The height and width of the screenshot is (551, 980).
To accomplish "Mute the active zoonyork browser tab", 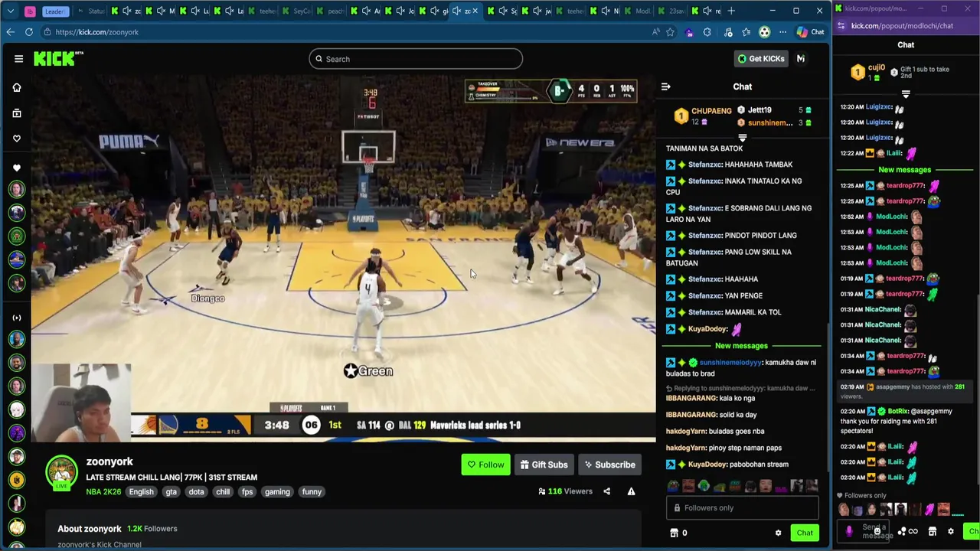I will pos(457,11).
